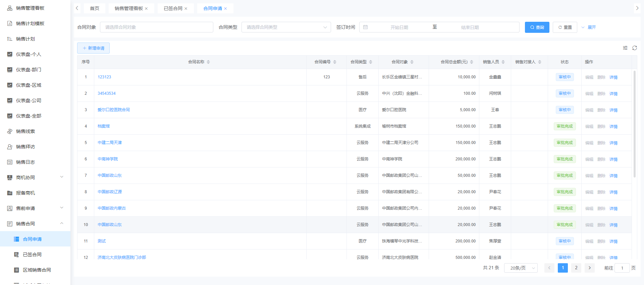Viewport: 644px width, 285px height.
Task: Click the 合同对象 input field
Action: point(156,27)
